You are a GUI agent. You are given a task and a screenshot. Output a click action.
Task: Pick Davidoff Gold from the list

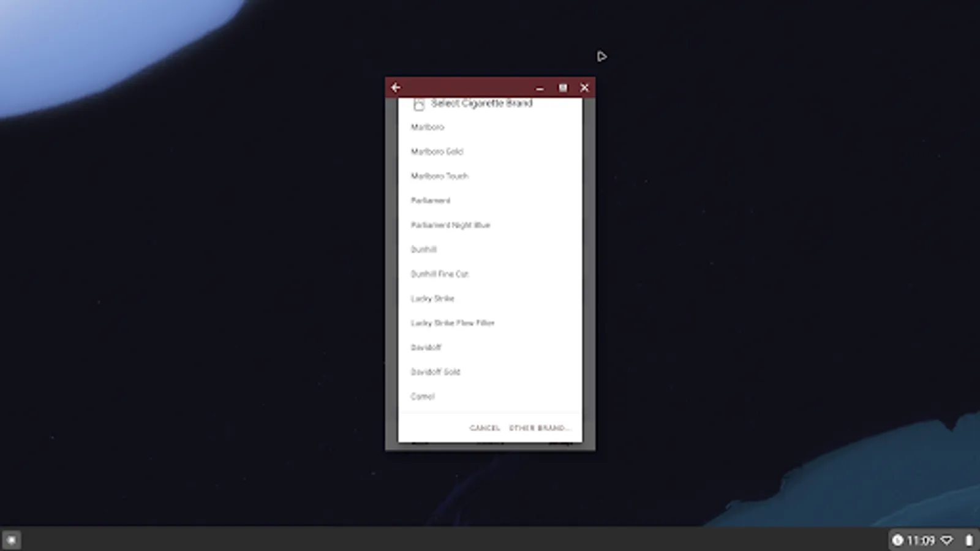click(490, 372)
